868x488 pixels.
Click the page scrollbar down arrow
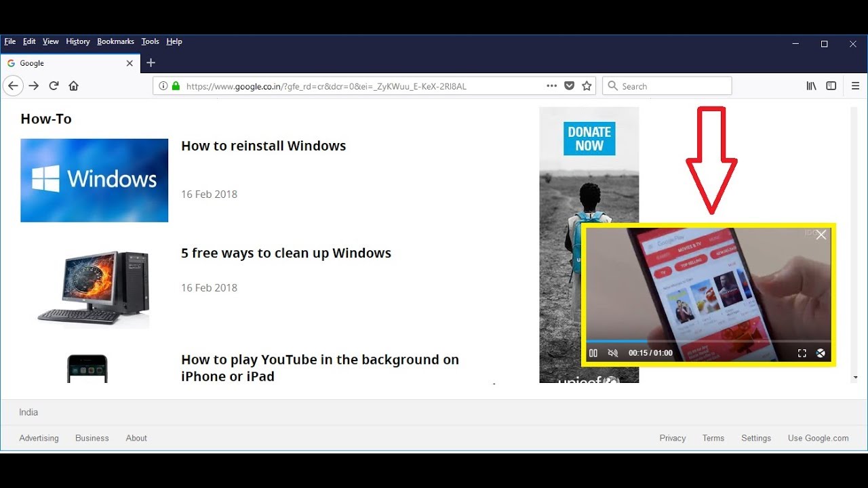coord(855,378)
